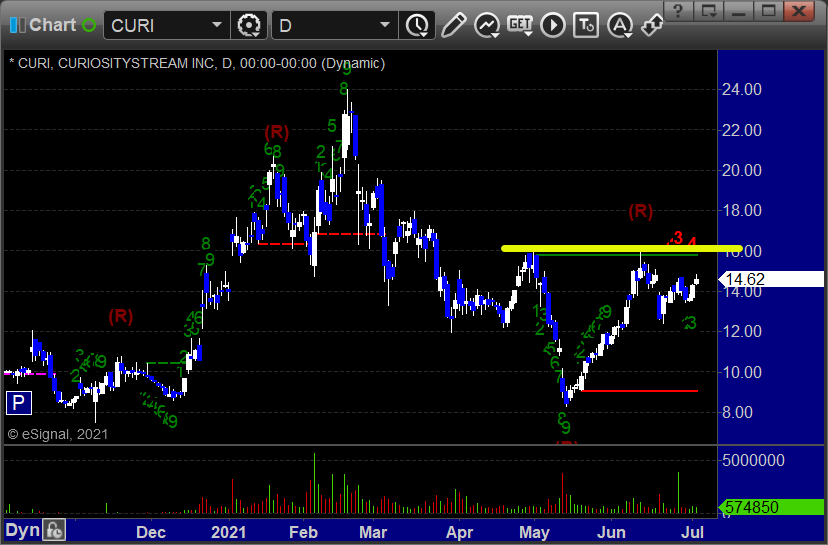Expand the interval dropdown arrow next to D
This screenshot has height=545, width=828.
click(x=385, y=25)
